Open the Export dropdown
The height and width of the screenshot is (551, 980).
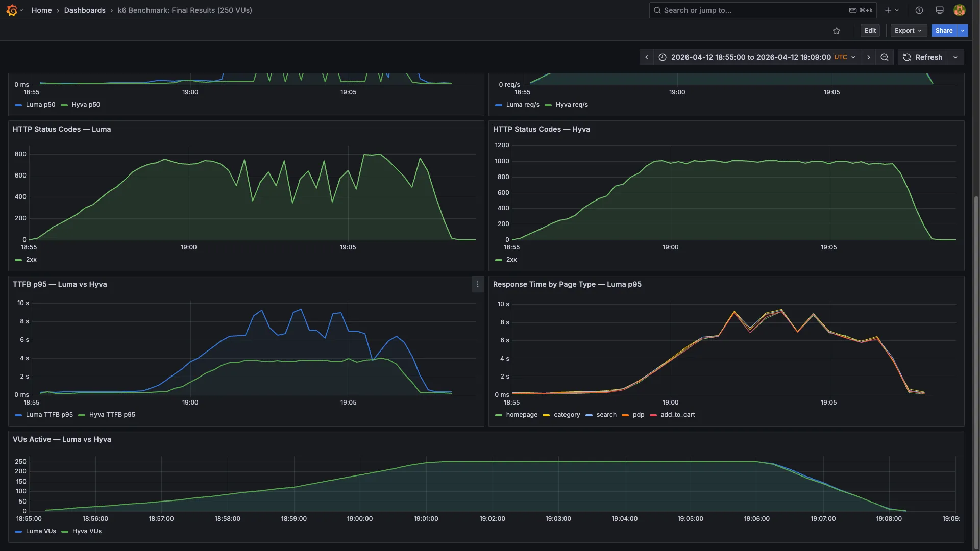pyautogui.click(x=909, y=31)
